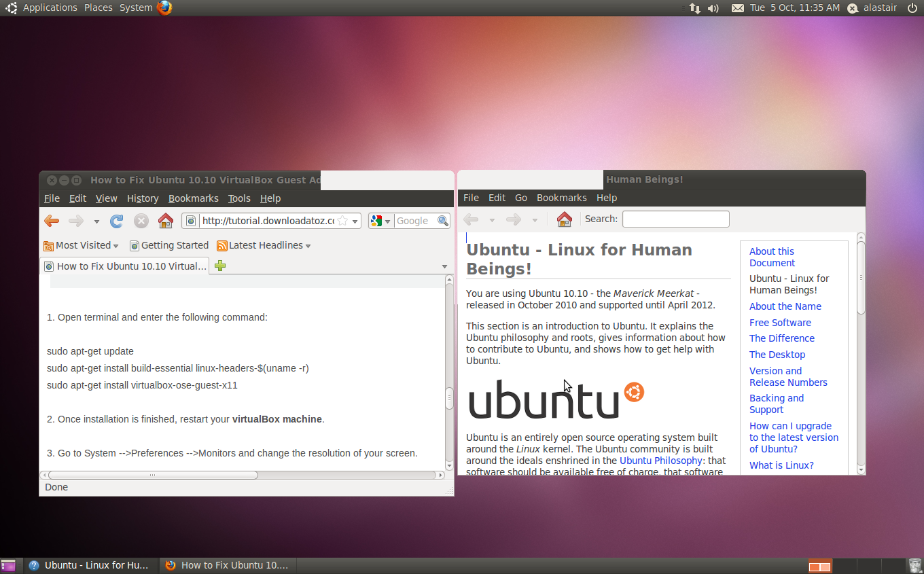924x574 pixels.
Task: Go to Firefox home page icon
Action: point(166,221)
